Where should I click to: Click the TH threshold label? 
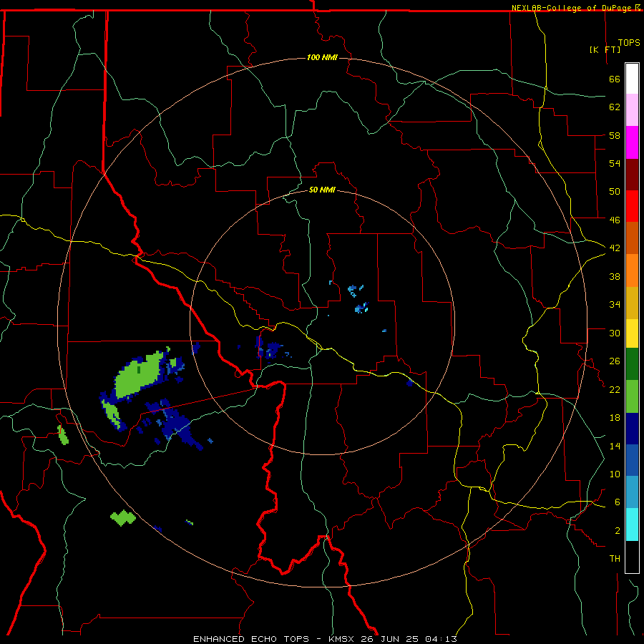tap(615, 559)
